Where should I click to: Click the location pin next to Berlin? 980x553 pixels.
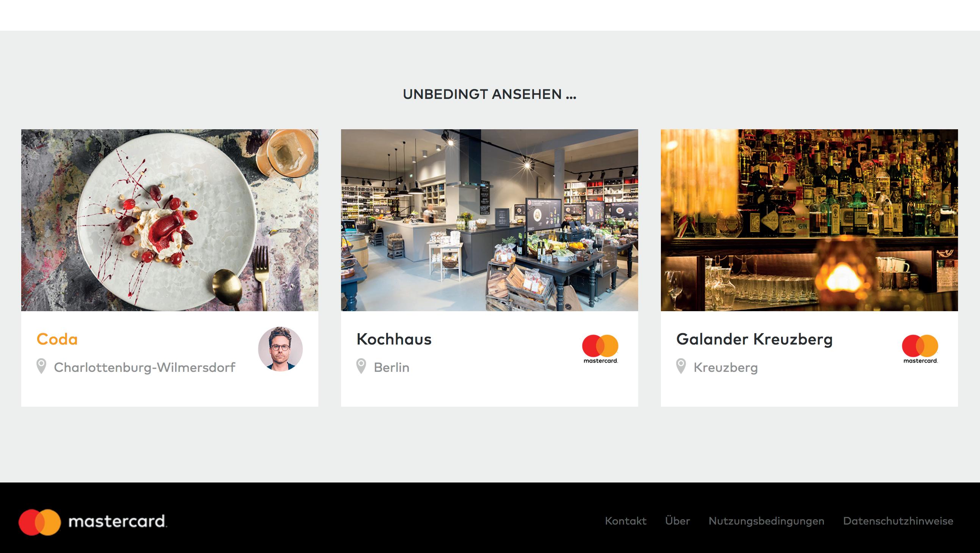(361, 367)
